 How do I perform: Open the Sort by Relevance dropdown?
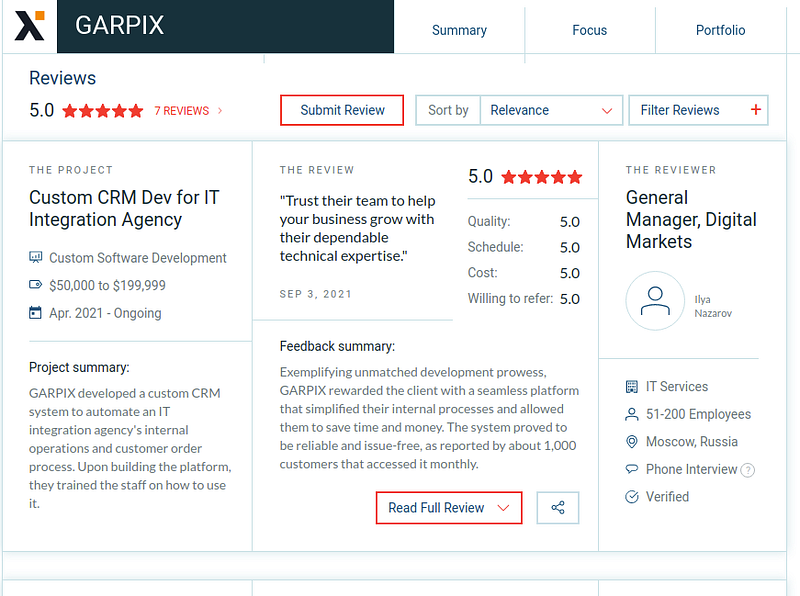(x=551, y=110)
